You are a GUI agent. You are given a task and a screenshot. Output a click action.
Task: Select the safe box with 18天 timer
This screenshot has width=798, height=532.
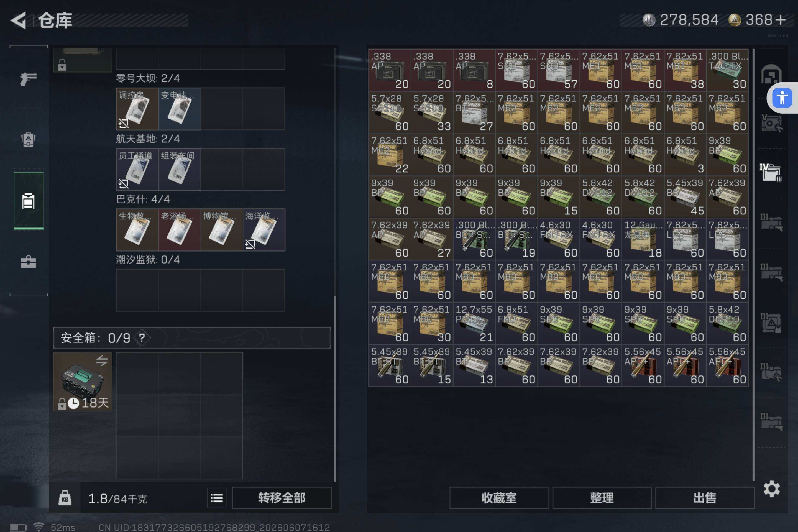pyautogui.click(x=83, y=382)
